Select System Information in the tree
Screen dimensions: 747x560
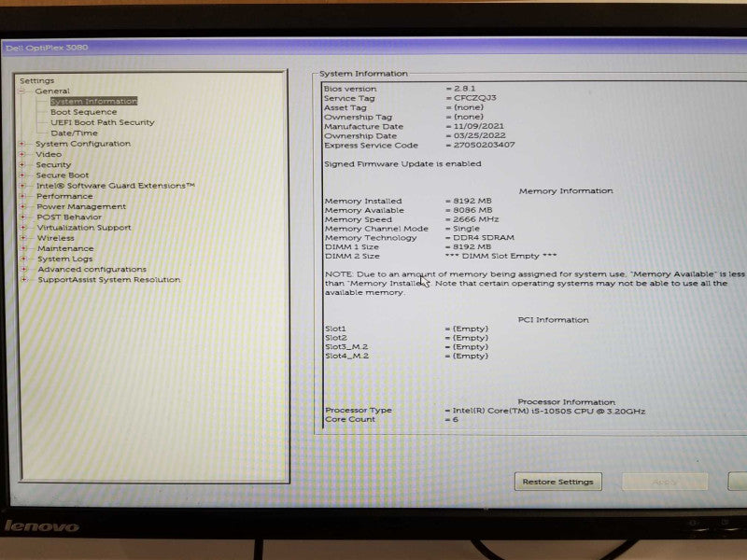(94, 102)
